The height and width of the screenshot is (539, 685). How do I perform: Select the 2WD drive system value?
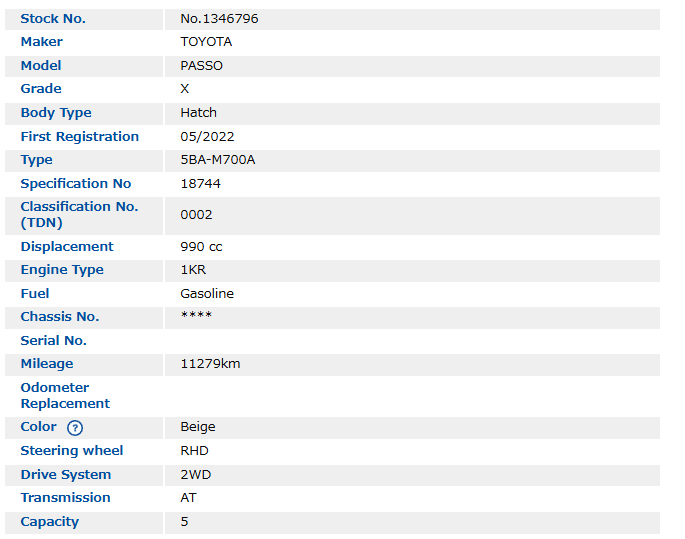point(196,475)
